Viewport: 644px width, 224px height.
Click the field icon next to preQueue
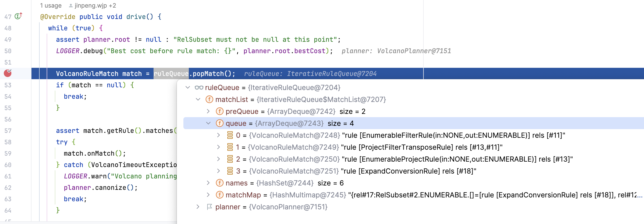pyautogui.click(x=219, y=111)
